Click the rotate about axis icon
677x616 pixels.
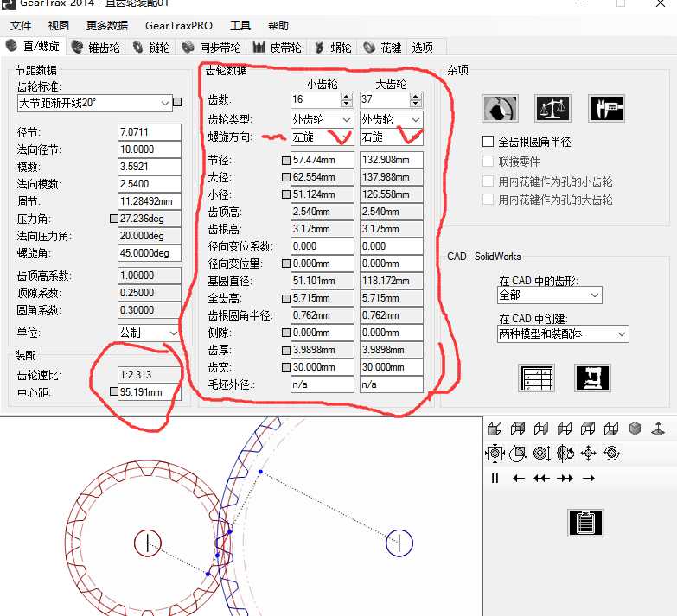tap(565, 454)
